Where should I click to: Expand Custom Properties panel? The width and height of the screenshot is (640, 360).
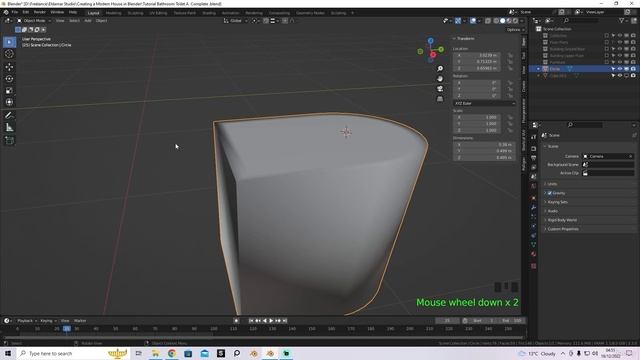562,229
